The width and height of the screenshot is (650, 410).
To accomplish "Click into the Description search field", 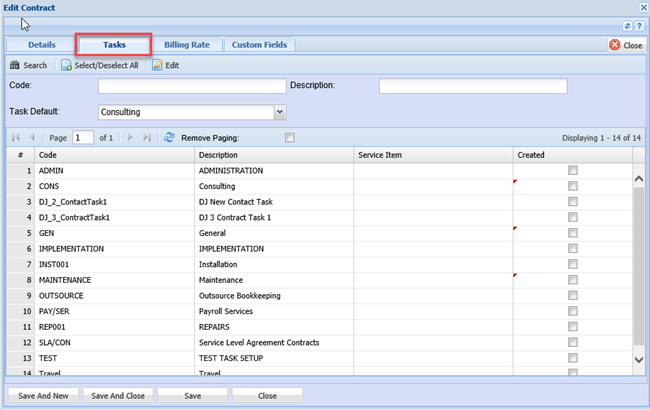I will click(472, 87).
